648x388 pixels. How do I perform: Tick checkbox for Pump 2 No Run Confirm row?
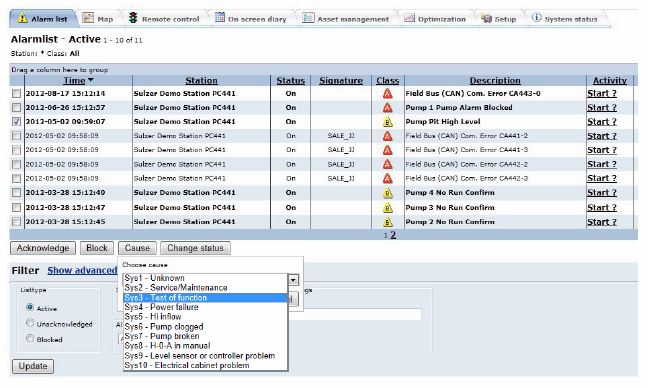tap(16, 221)
